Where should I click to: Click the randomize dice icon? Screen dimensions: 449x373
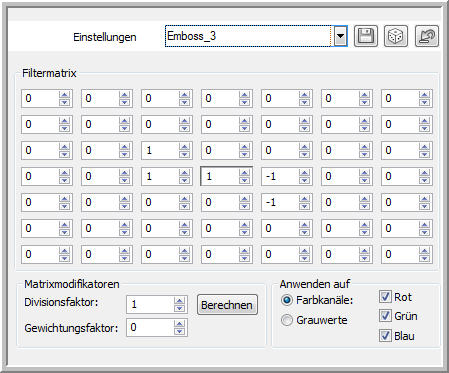pos(396,36)
